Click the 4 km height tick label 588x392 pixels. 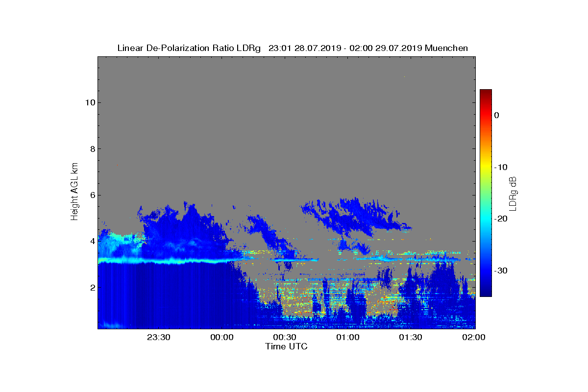point(92,241)
